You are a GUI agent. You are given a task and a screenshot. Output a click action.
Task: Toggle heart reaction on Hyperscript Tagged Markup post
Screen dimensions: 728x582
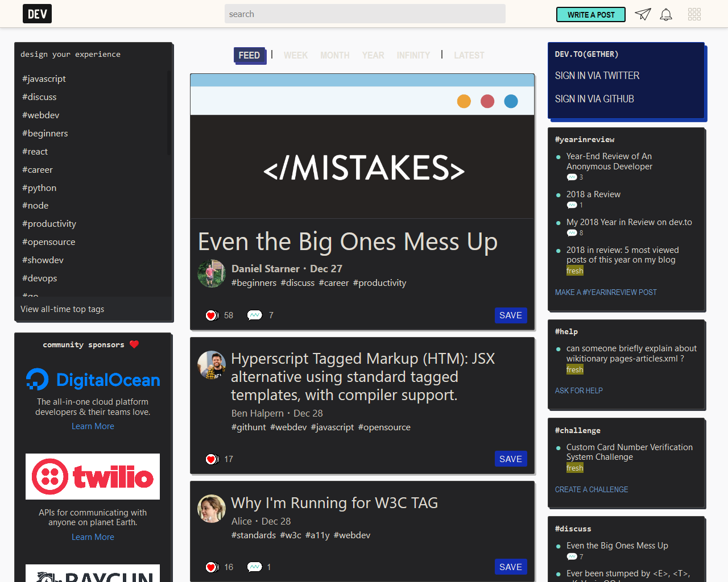coord(211,459)
